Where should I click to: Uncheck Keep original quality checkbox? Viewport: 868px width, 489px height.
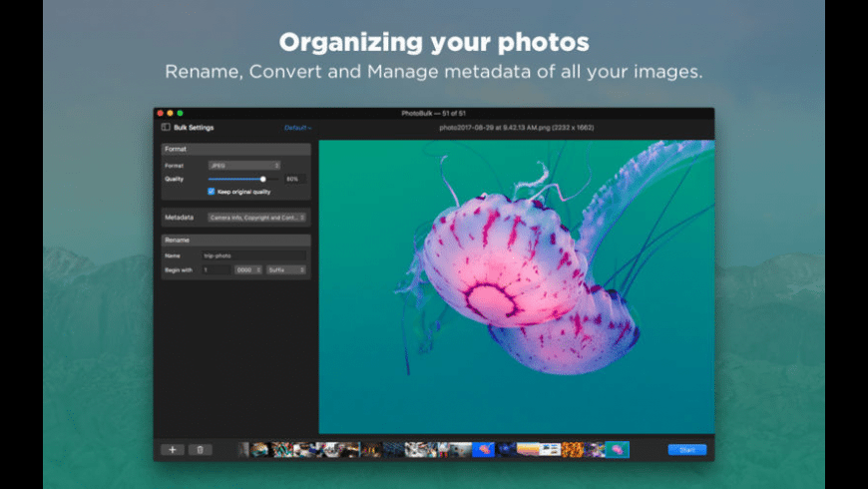click(x=211, y=192)
